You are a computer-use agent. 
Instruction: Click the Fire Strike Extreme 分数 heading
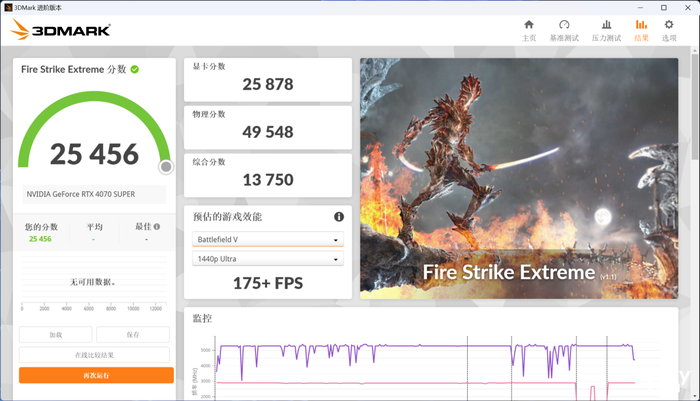point(74,69)
